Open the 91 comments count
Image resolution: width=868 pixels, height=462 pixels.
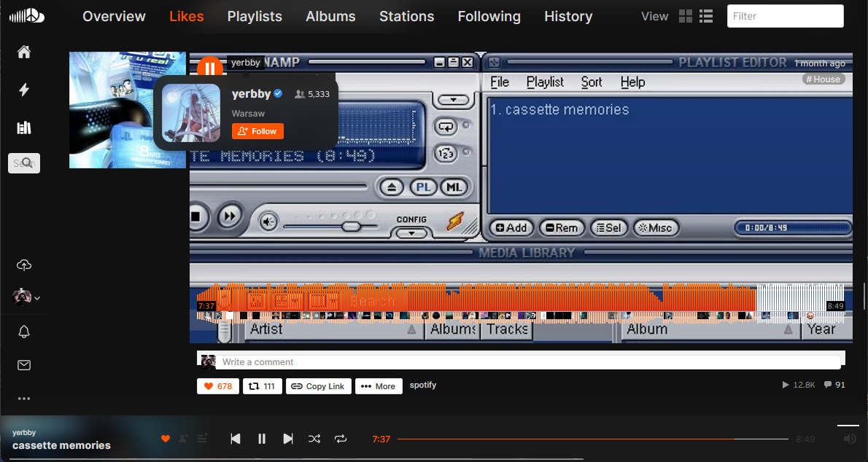(x=834, y=385)
